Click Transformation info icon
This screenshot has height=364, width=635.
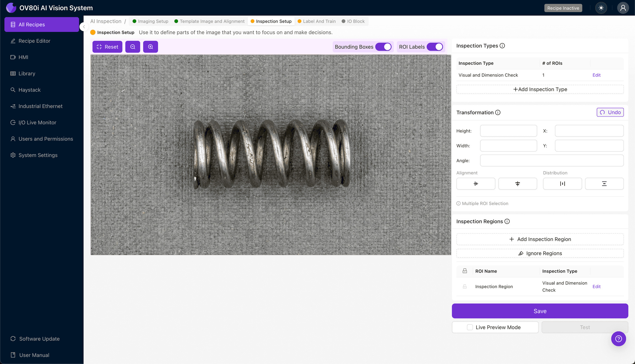498,112
